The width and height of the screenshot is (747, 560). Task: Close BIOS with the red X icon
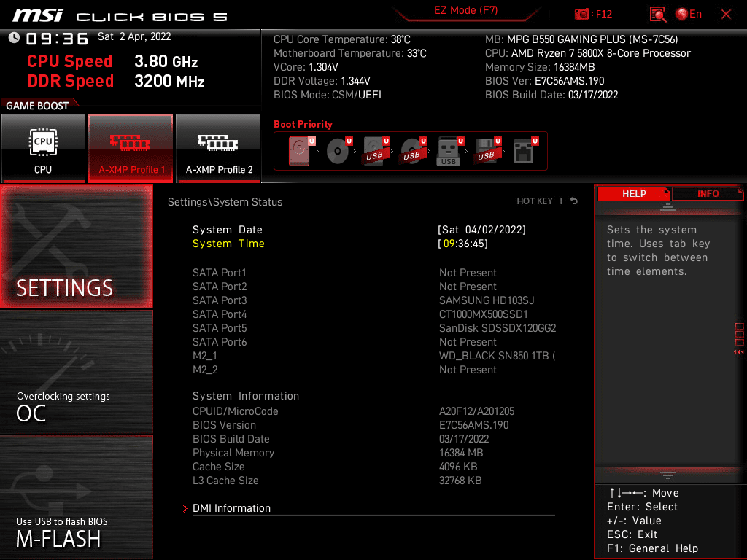click(726, 15)
